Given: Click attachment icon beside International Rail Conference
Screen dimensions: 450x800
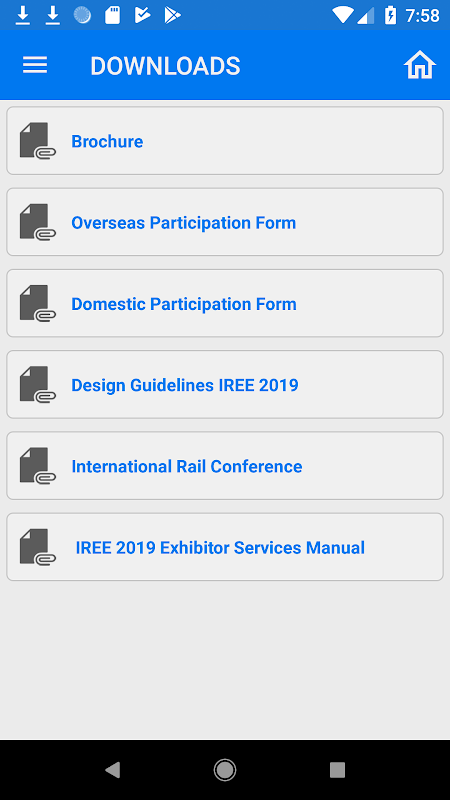Looking at the screenshot, I should coord(38,466).
